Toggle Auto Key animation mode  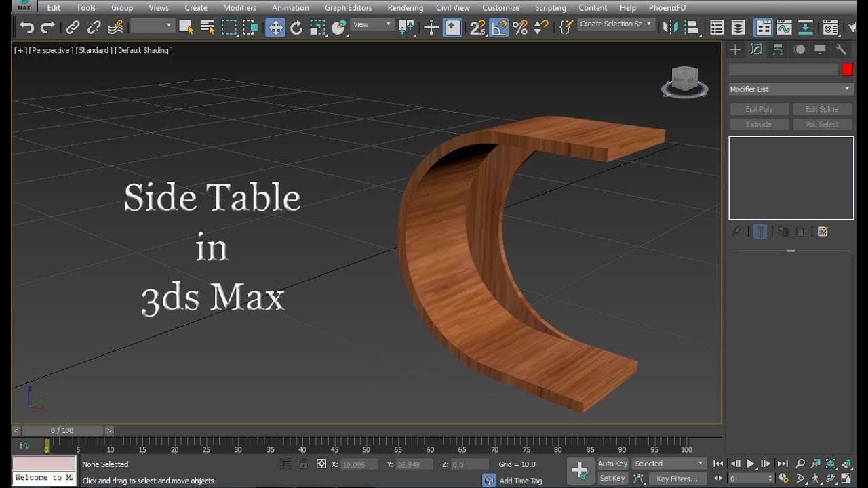tap(612, 464)
